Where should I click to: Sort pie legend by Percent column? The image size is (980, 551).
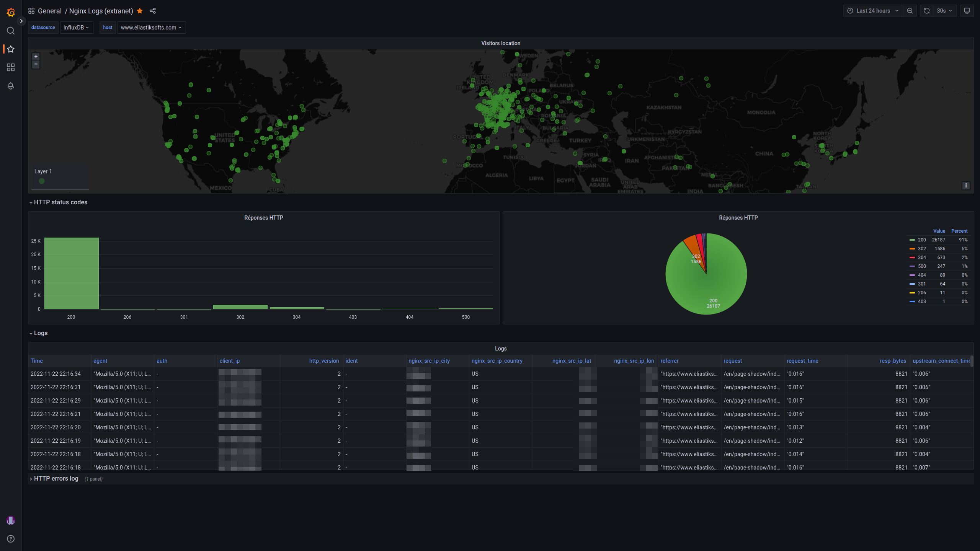pyautogui.click(x=959, y=231)
